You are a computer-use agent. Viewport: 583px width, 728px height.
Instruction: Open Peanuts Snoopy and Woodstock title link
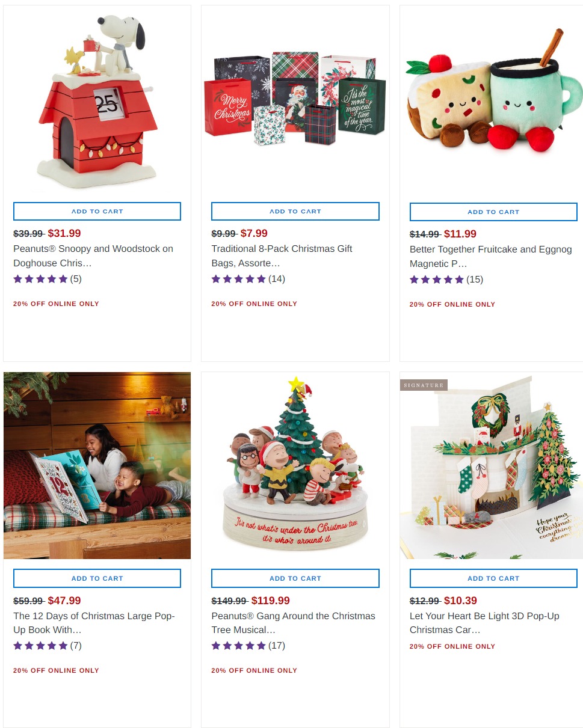[x=93, y=255]
